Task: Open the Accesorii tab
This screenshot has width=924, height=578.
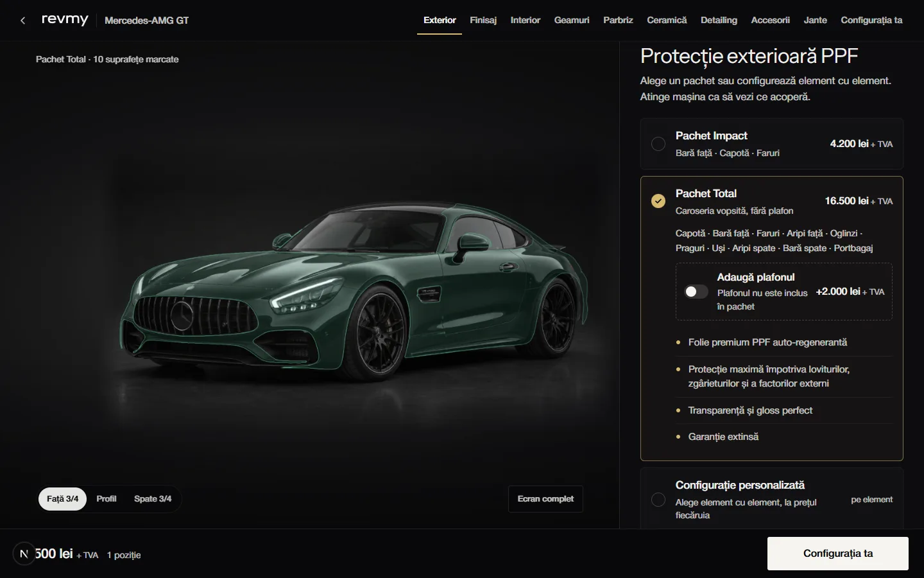Action: pyautogui.click(x=770, y=21)
